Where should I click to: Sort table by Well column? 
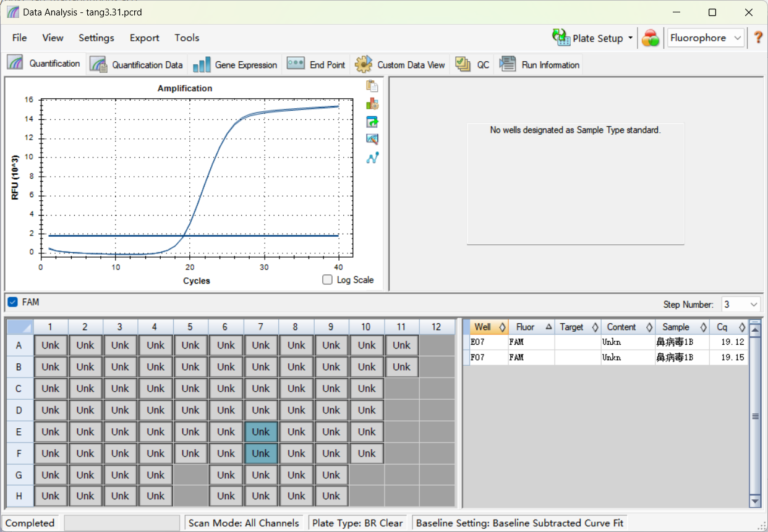(x=489, y=327)
